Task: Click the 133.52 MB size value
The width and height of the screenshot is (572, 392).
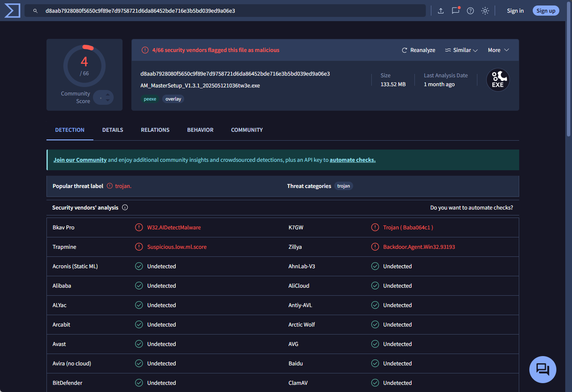Action: coord(393,84)
